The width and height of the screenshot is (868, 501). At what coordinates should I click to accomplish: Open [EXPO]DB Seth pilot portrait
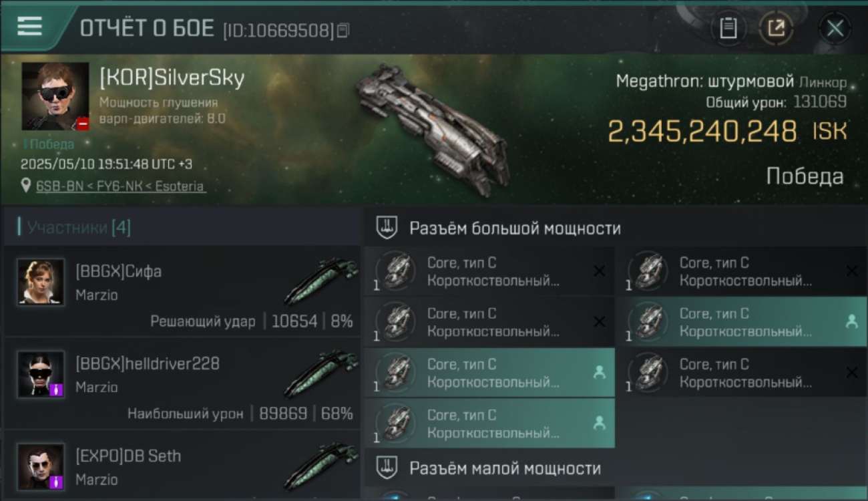[41, 467]
